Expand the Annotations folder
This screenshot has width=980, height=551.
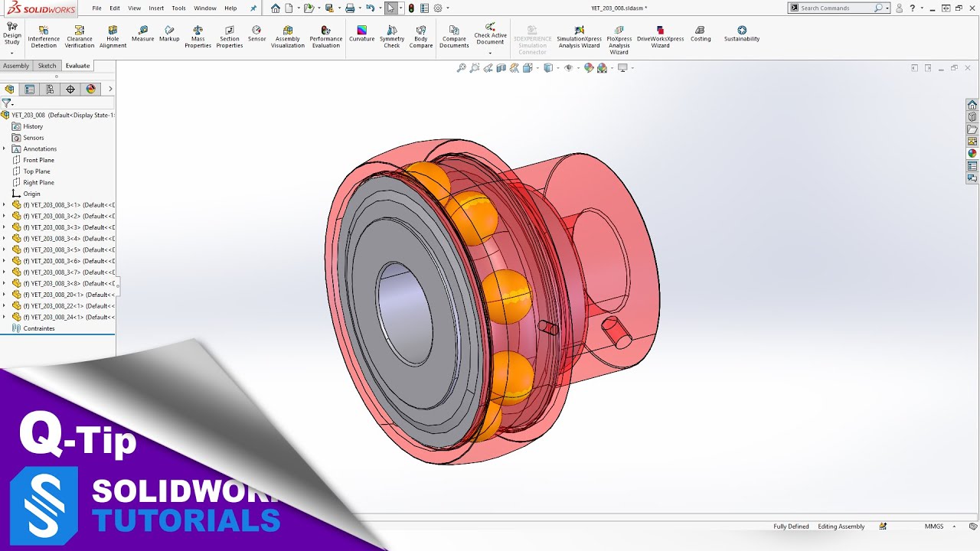4,148
